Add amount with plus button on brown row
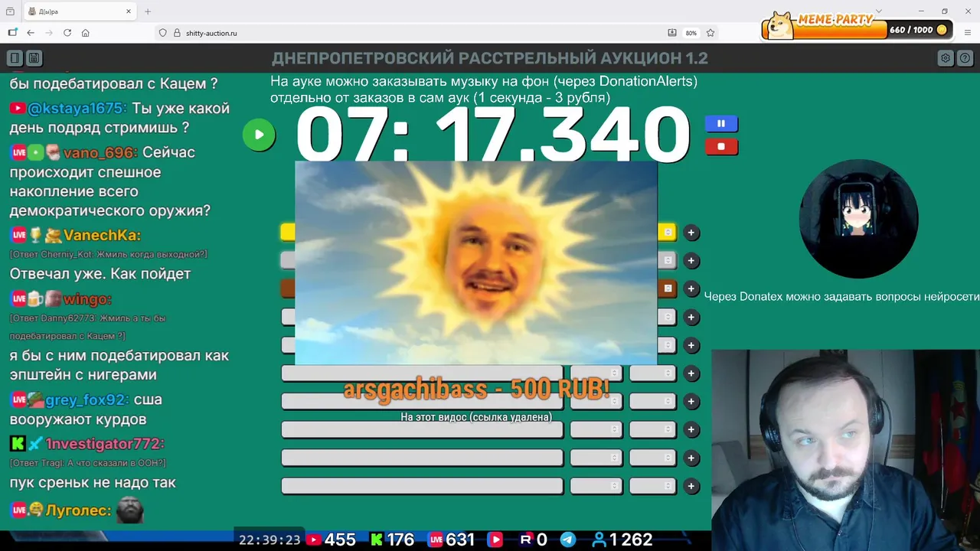980x551 pixels. tap(691, 289)
